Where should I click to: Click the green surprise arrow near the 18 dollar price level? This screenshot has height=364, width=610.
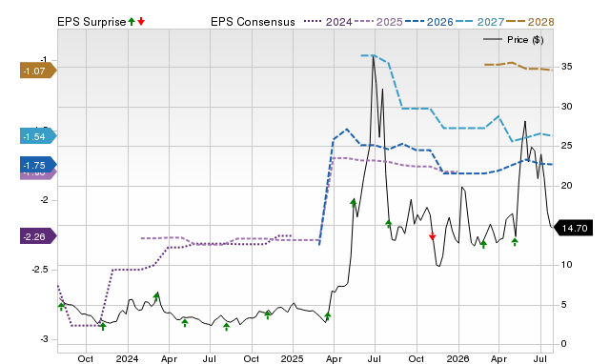point(354,203)
